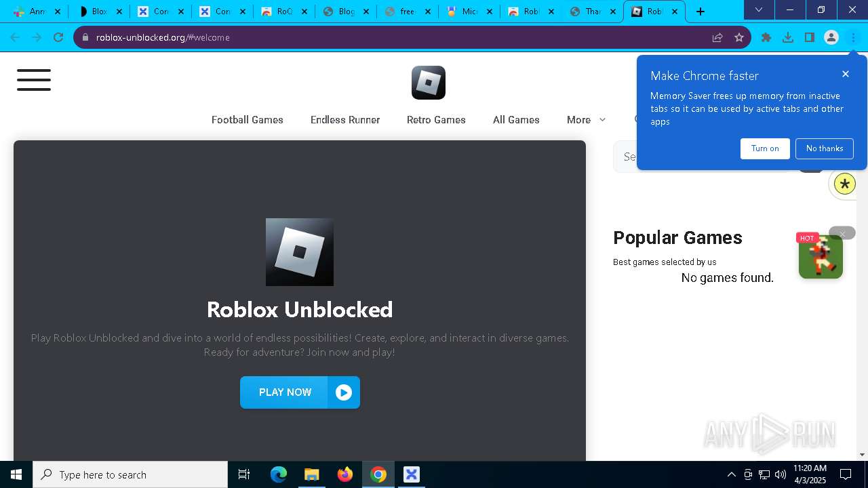Image resolution: width=868 pixels, height=488 pixels.
Task: Open the Chrome three-dot menu
Action: pos(853,37)
